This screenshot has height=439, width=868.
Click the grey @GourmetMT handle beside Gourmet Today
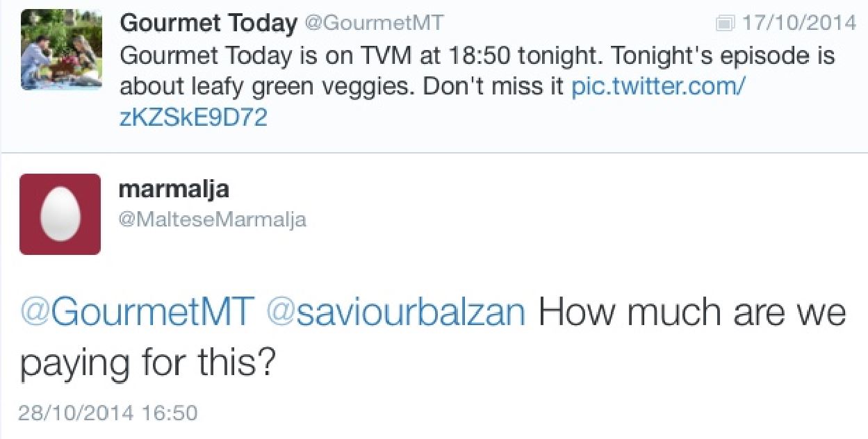click(x=374, y=24)
